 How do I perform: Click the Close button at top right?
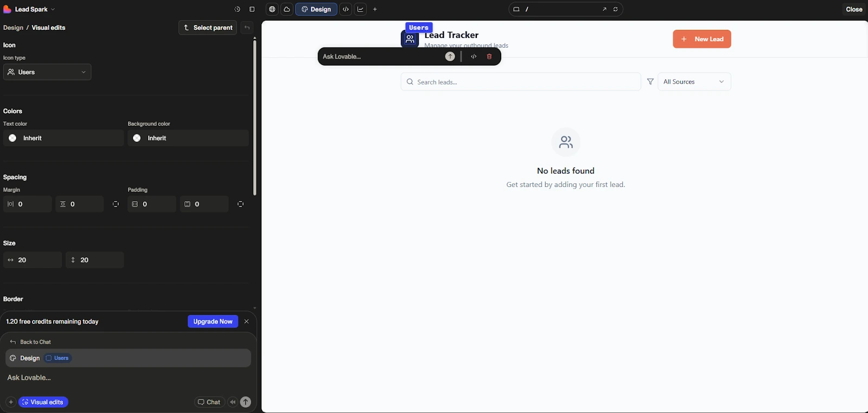point(854,9)
